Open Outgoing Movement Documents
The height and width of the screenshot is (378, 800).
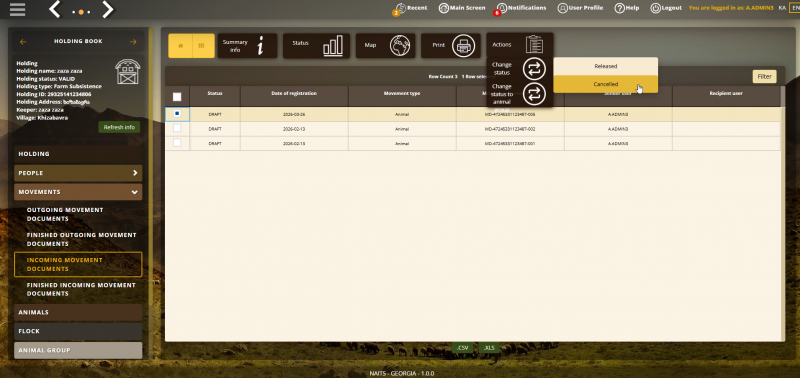point(78,214)
